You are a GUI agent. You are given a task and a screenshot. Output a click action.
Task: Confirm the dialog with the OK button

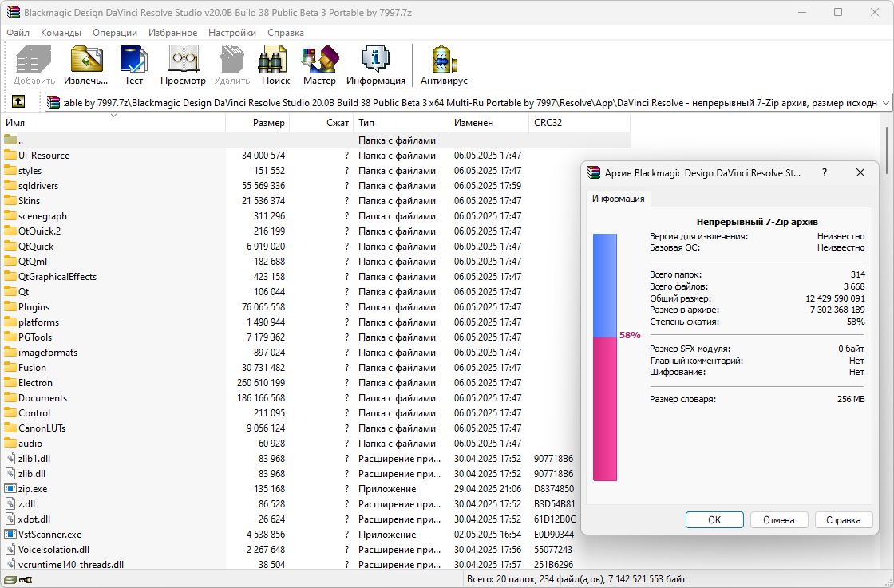tap(714, 519)
